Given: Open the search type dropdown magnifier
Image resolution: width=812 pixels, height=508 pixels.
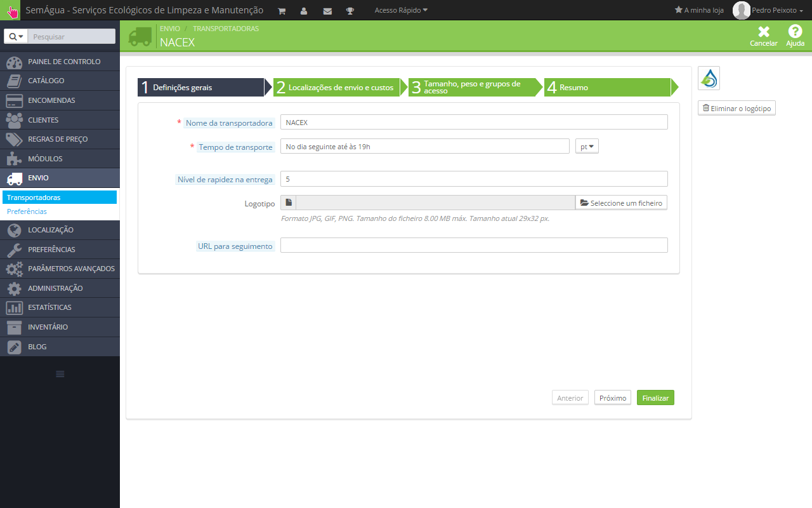Looking at the screenshot, I should tap(16, 37).
